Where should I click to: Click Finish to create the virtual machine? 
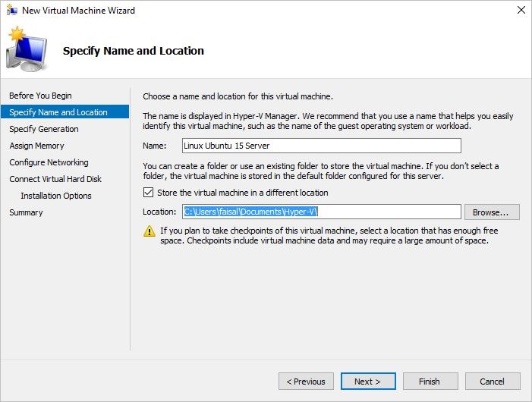(430, 382)
